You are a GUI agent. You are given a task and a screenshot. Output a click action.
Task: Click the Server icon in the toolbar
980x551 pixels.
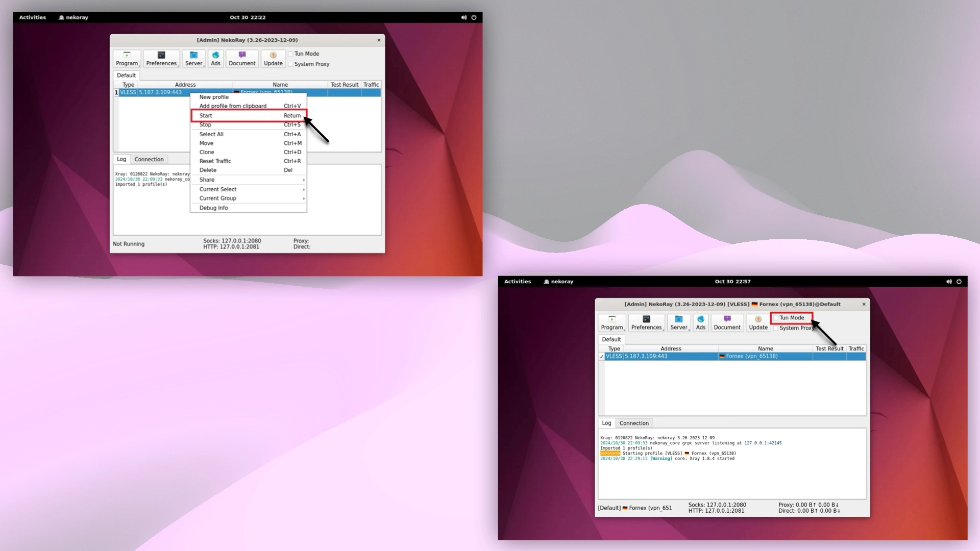[x=194, y=58]
